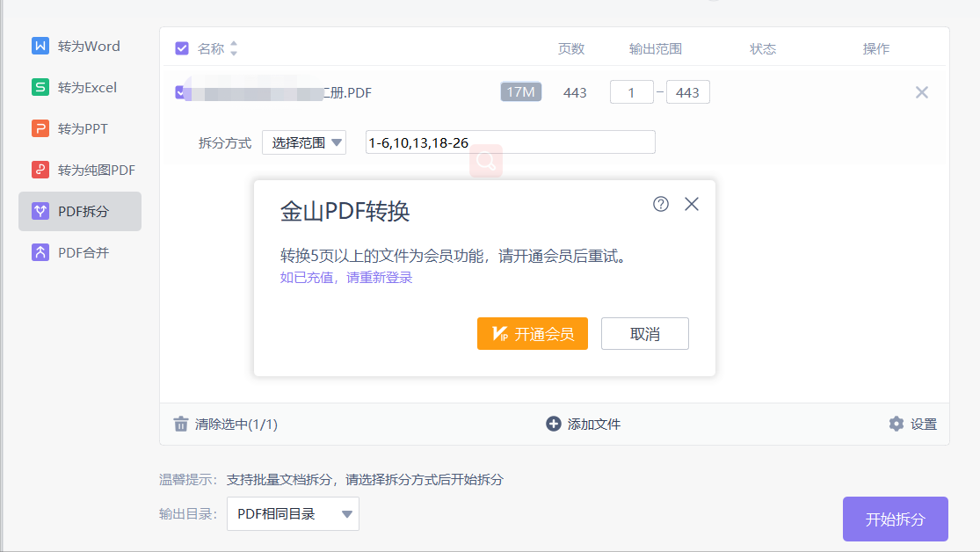Image resolution: width=980 pixels, height=552 pixels.
Task: Click the 操作 column header
Action: click(x=875, y=48)
